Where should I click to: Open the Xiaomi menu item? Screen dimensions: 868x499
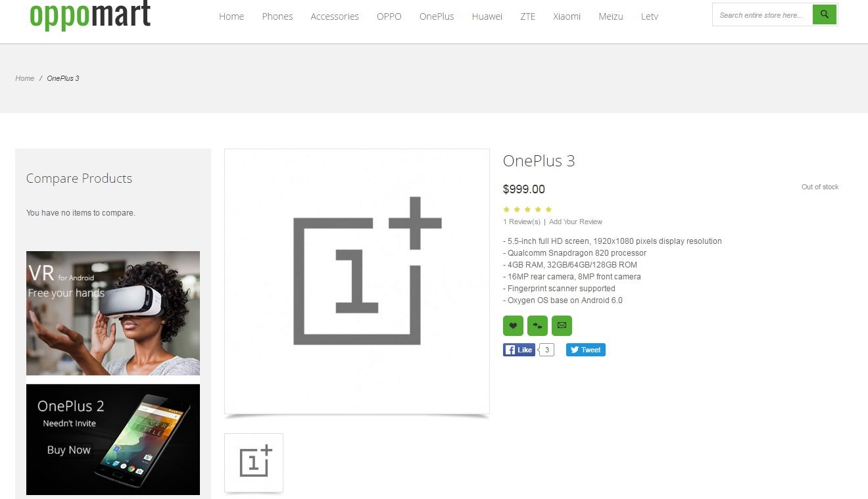tap(566, 16)
